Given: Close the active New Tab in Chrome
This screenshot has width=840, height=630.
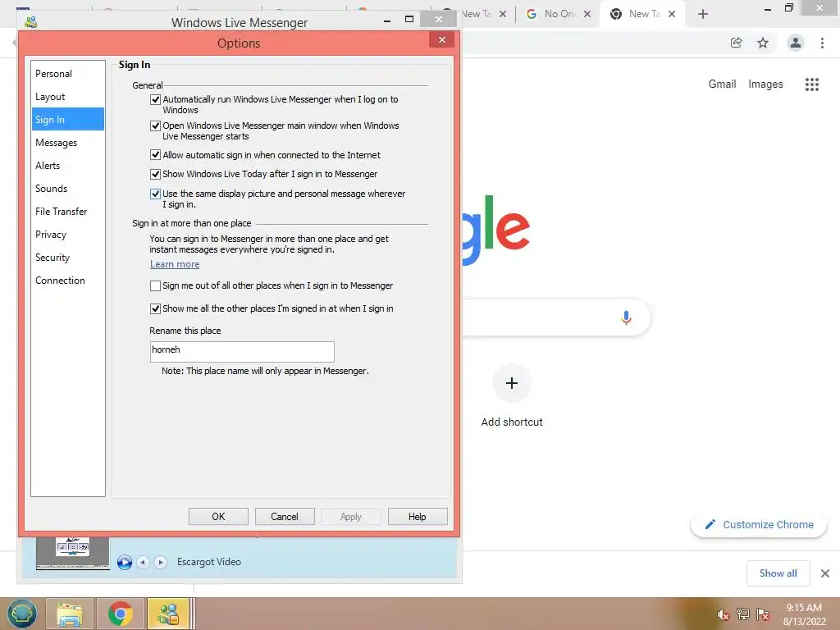Looking at the screenshot, I should point(672,14).
